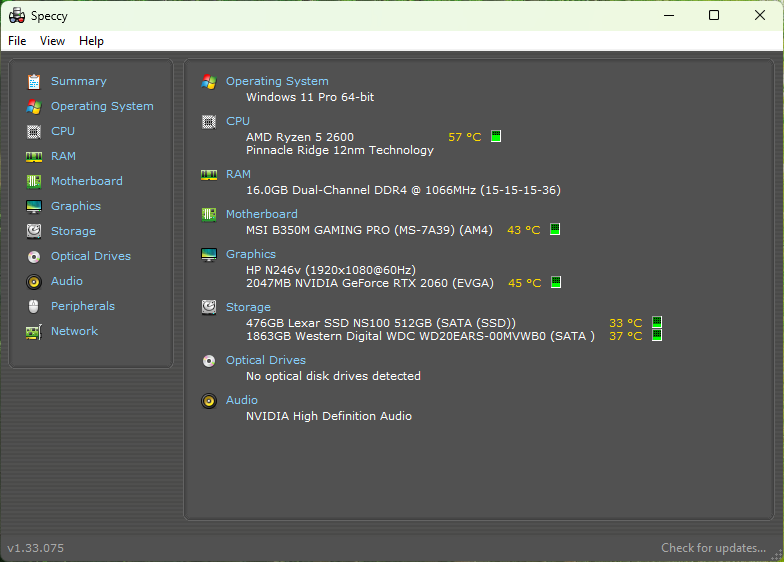Open the Help menu
Image resolution: width=784 pixels, height=562 pixels.
point(91,41)
